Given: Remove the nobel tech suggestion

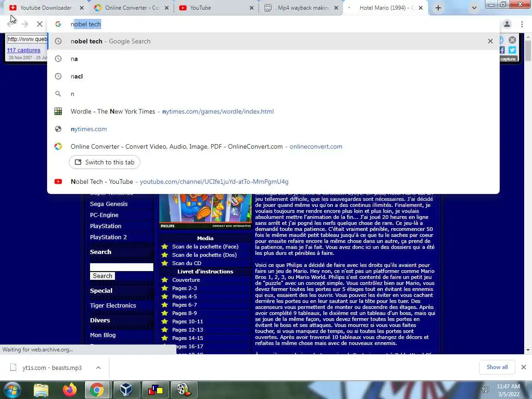Looking at the screenshot, I should (x=490, y=41).
